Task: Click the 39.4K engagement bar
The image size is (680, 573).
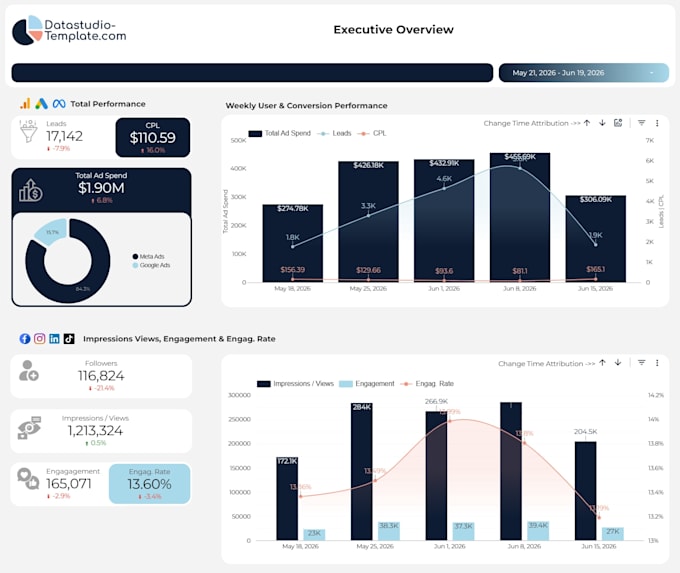Action: coord(538,531)
